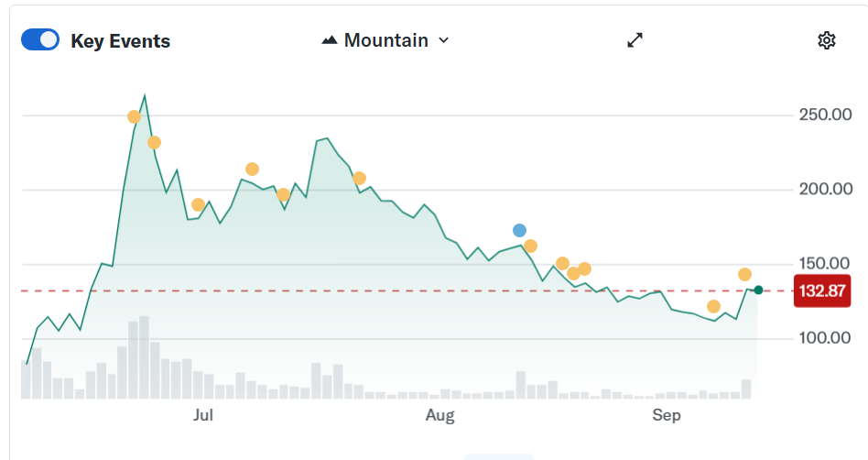Click the tallest volume bar in June
868x460 pixels.
(144, 357)
